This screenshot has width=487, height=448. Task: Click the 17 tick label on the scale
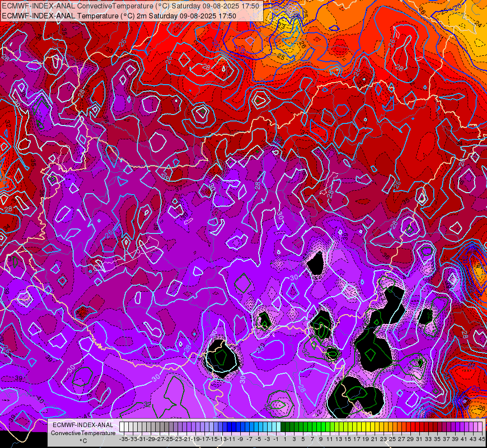click(x=357, y=440)
